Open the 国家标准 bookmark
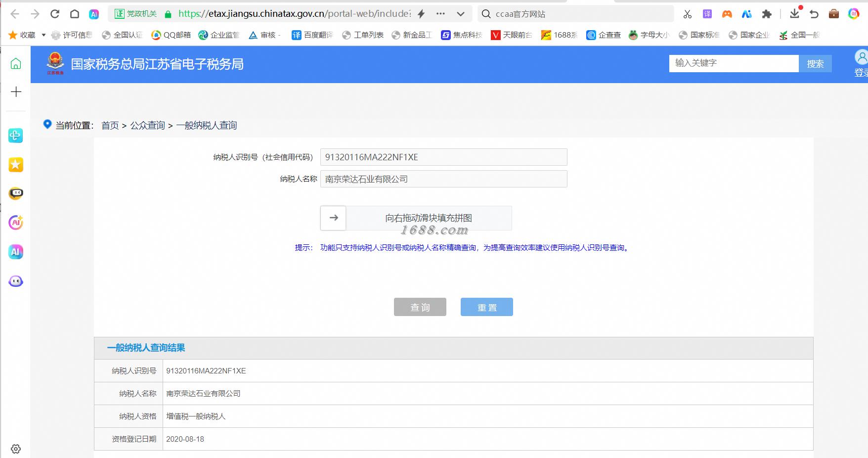The height and width of the screenshot is (458, 868). [x=699, y=35]
